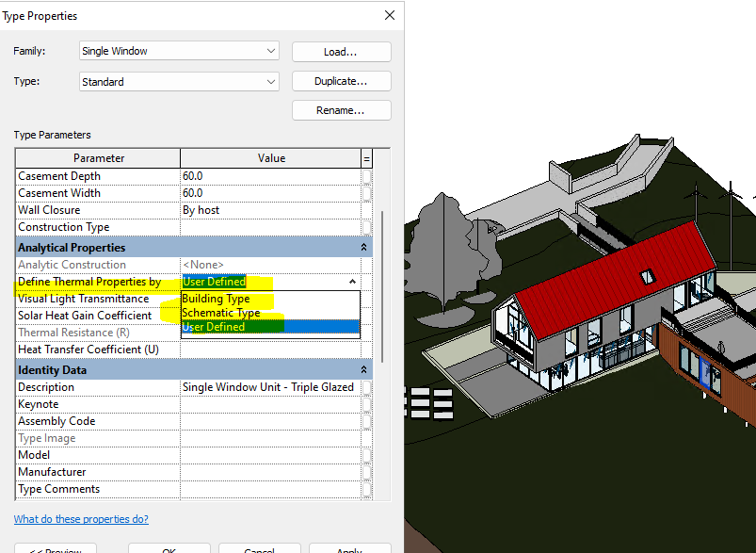
Task: Open the "What do these properties do?" help link
Action: pyautogui.click(x=81, y=518)
